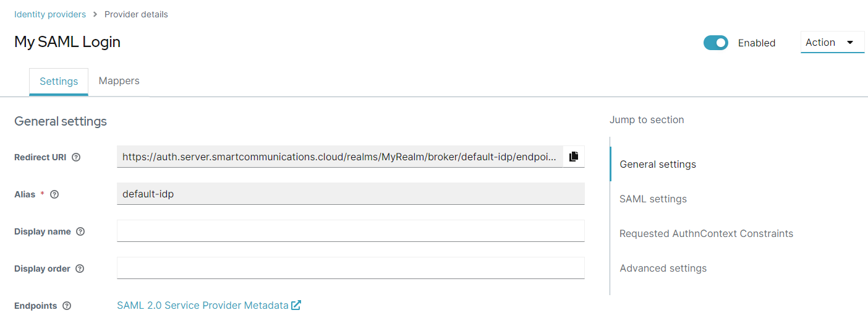Copy the Redirect URI to clipboard
868x323 pixels.
click(x=574, y=157)
